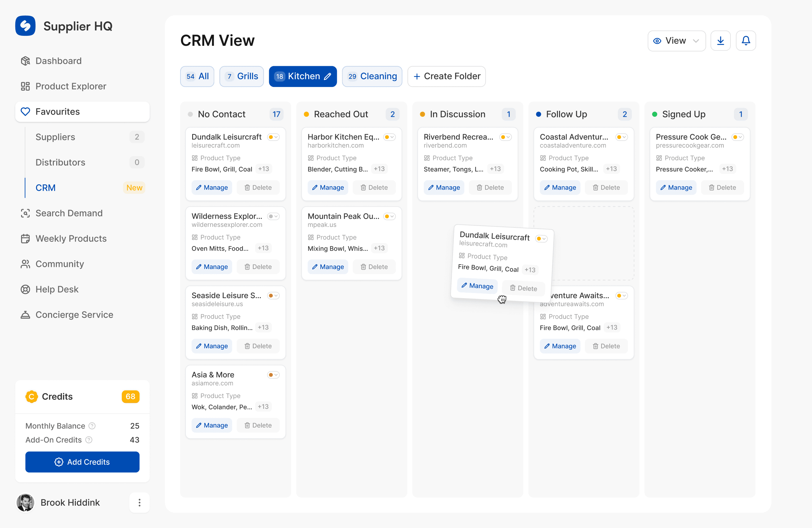Viewport: 812px width, 528px height.
Task: Click Create Folder button
Action: point(446,76)
